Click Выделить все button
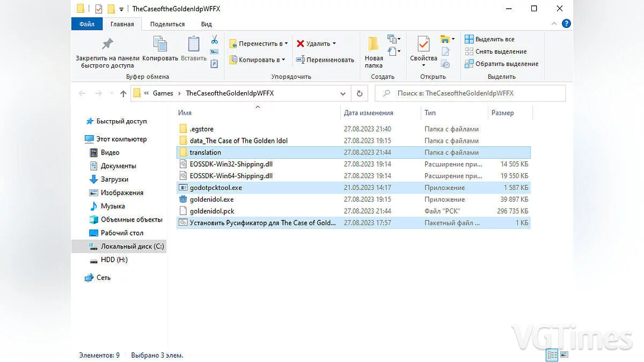The width and height of the screenshot is (644, 362). pyautogui.click(x=489, y=39)
